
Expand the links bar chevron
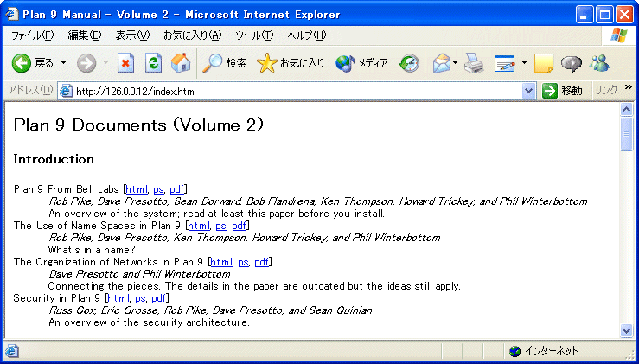click(628, 87)
